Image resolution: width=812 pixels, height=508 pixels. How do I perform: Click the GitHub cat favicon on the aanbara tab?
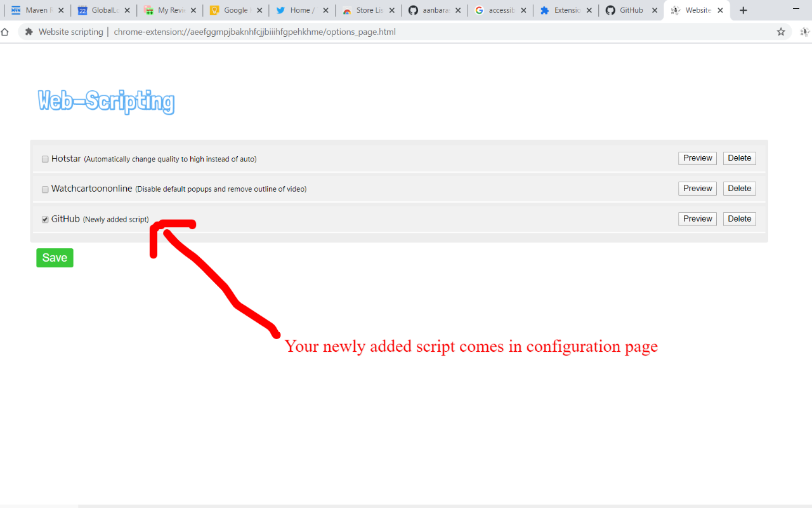413,10
